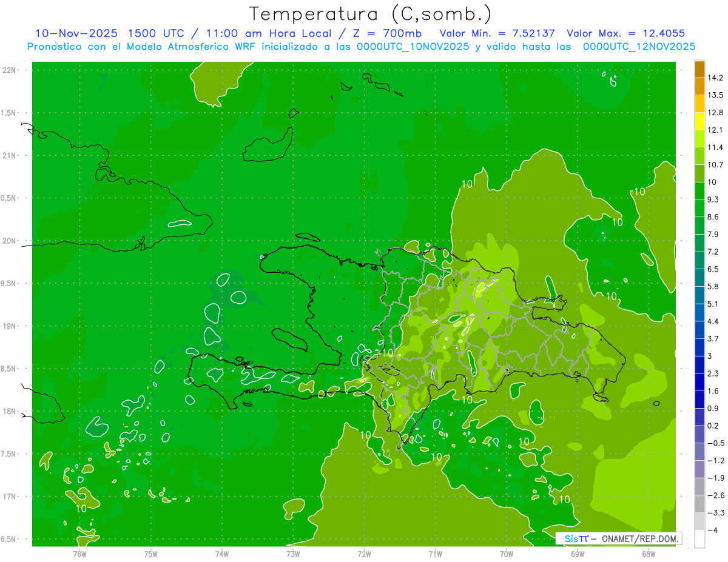This screenshot has height=562, width=728.
Task: Click the '69W' longitude label
Action: (578, 554)
